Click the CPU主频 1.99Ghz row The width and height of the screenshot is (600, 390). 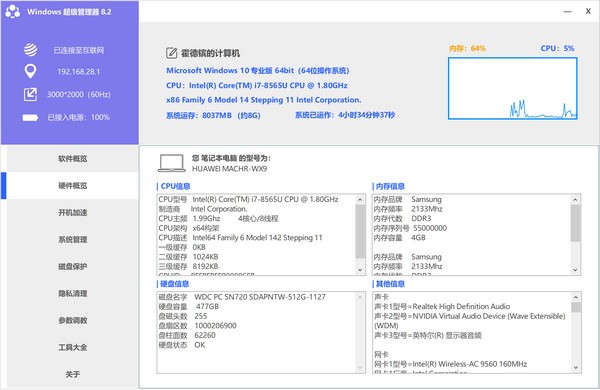[218, 219]
